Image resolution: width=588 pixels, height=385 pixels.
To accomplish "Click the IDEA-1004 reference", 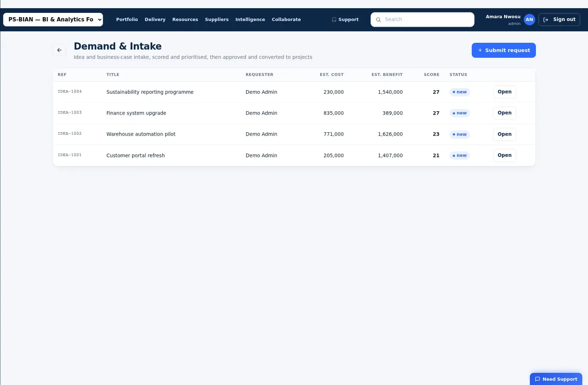I will coord(70,92).
